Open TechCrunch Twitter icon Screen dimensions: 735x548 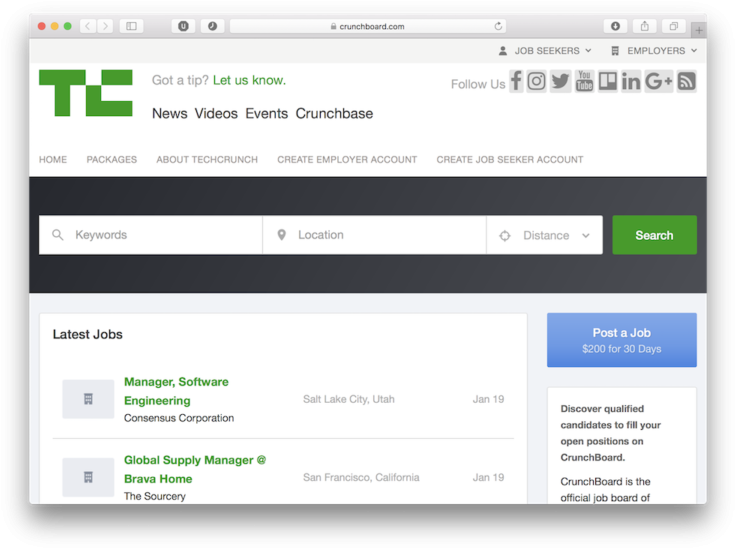click(x=560, y=81)
